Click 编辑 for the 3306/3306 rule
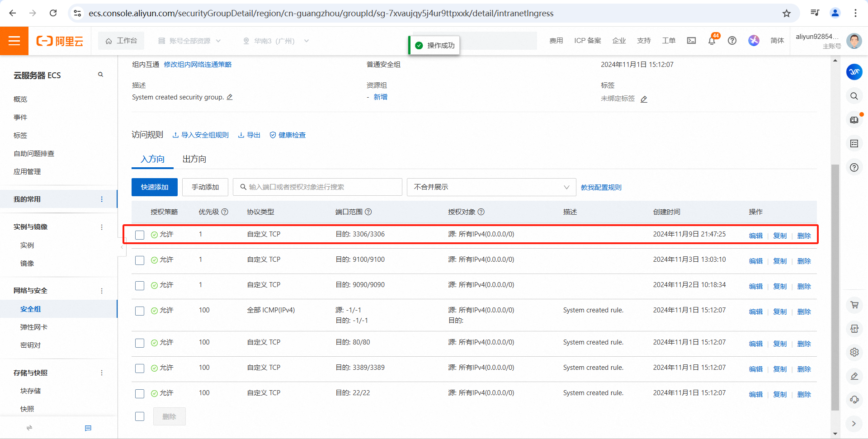868x439 pixels. coord(755,236)
